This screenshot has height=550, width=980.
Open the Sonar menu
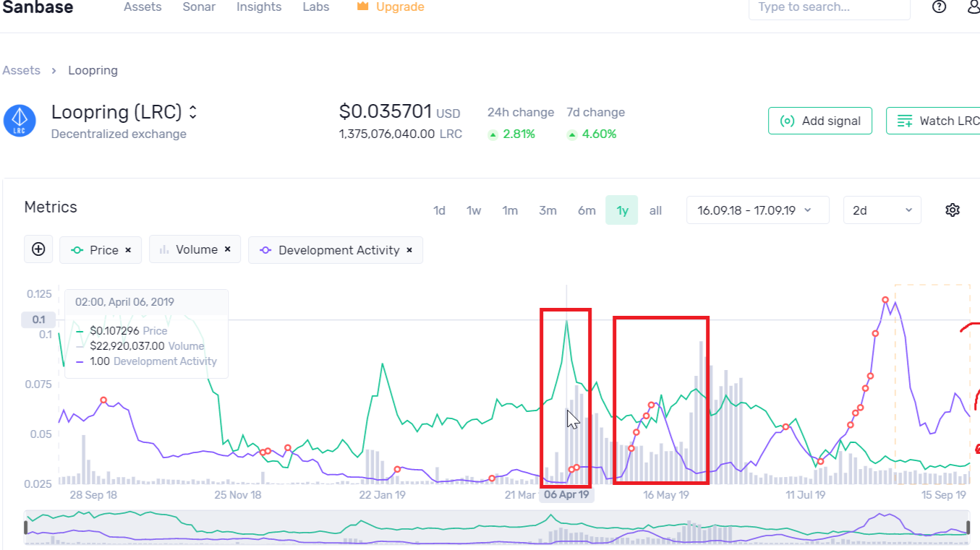click(x=199, y=7)
